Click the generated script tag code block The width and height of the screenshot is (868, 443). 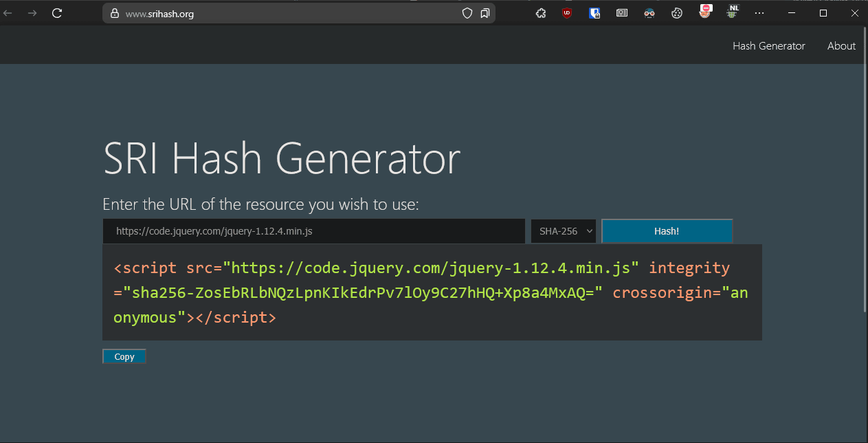tap(432, 292)
